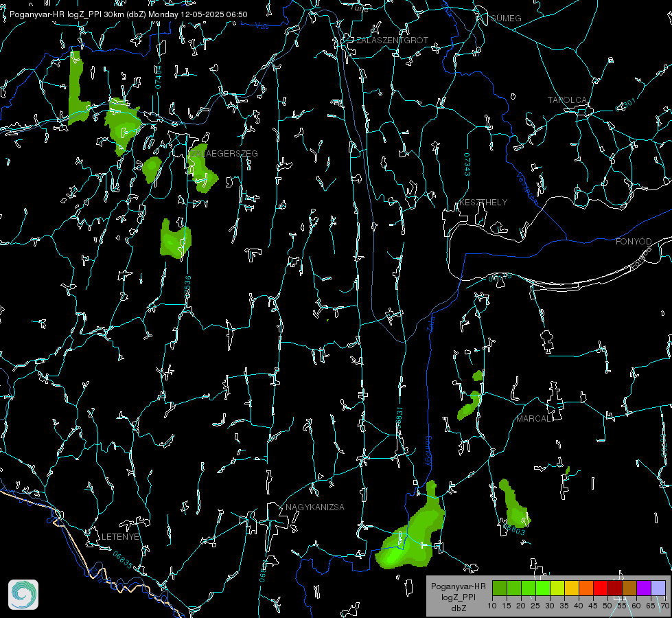The height and width of the screenshot is (618, 672).
Task: Click the ZALASZENTGRÓT city label
Action: 392,41
